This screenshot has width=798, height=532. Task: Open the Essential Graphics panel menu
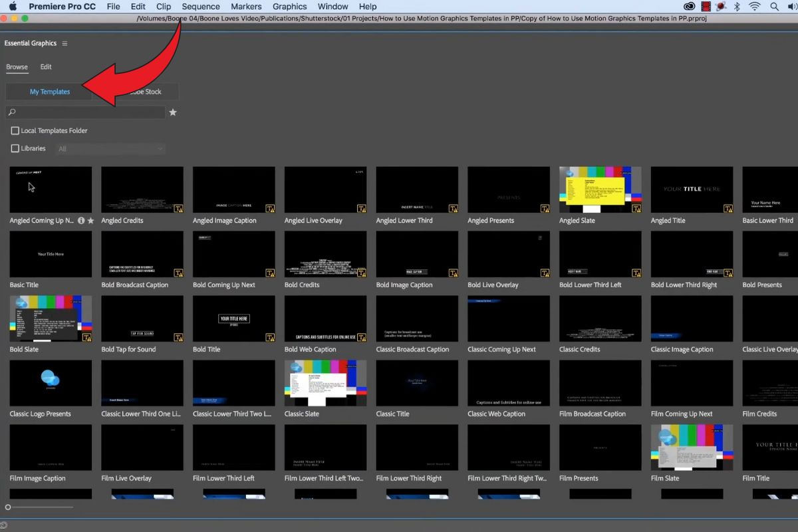coord(65,43)
